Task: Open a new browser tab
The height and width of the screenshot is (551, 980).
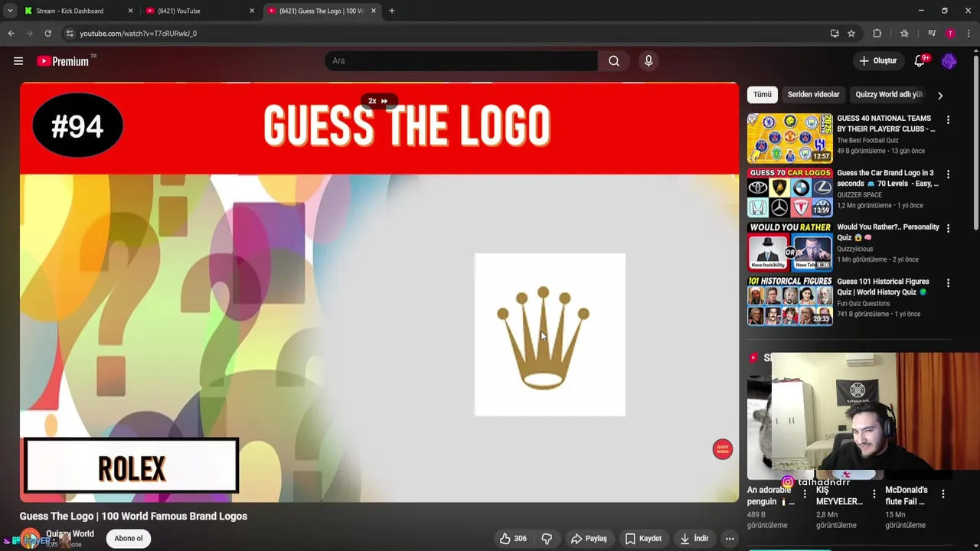Action: (392, 11)
